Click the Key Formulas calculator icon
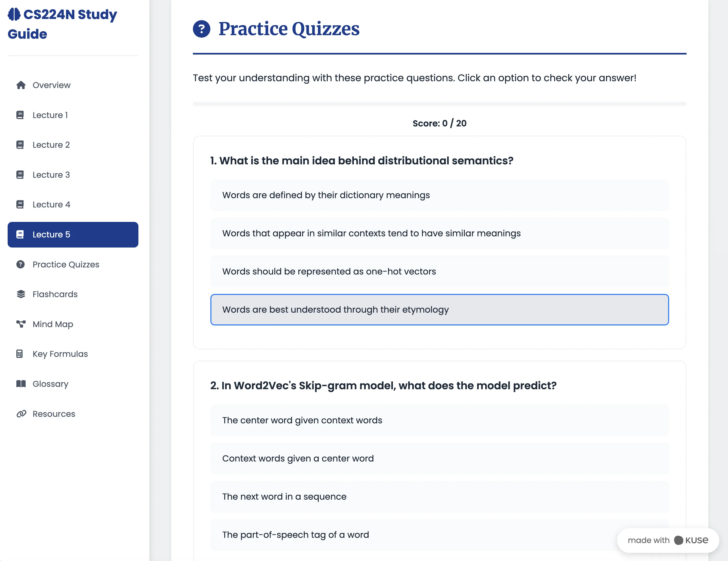 [x=20, y=354]
